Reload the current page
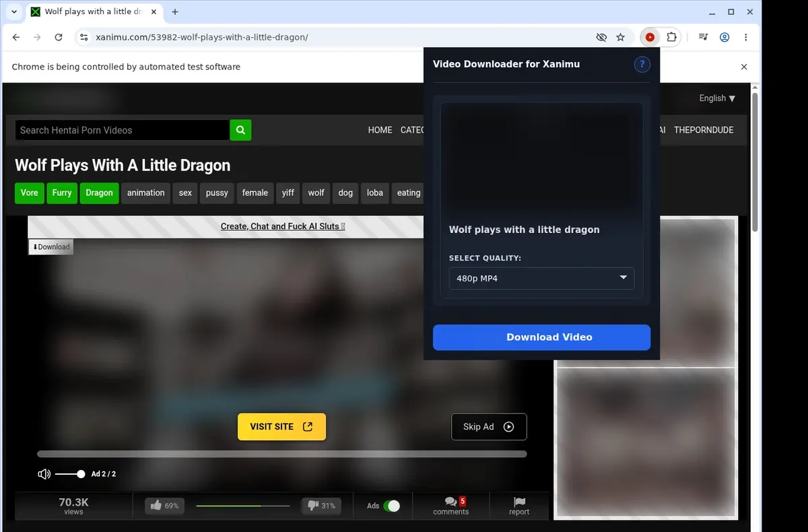The width and height of the screenshot is (808, 532). pos(59,37)
